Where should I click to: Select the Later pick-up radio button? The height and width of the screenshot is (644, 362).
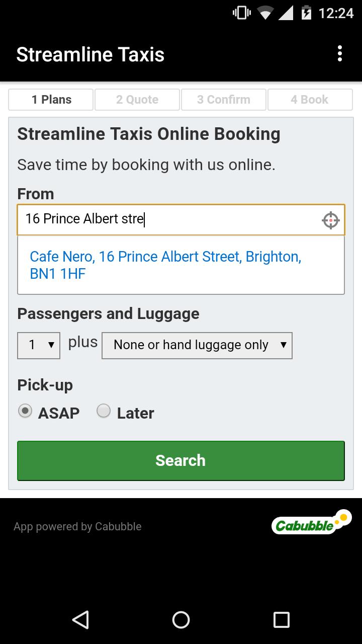(x=104, y=411)
